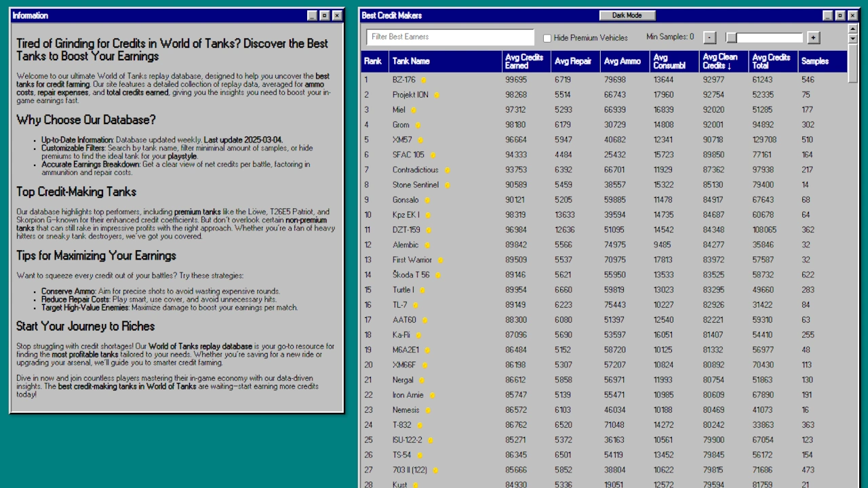Click the premium icon next to Turtle I
Viewport: 868px width, 488px height.
[x=422, y=290]
